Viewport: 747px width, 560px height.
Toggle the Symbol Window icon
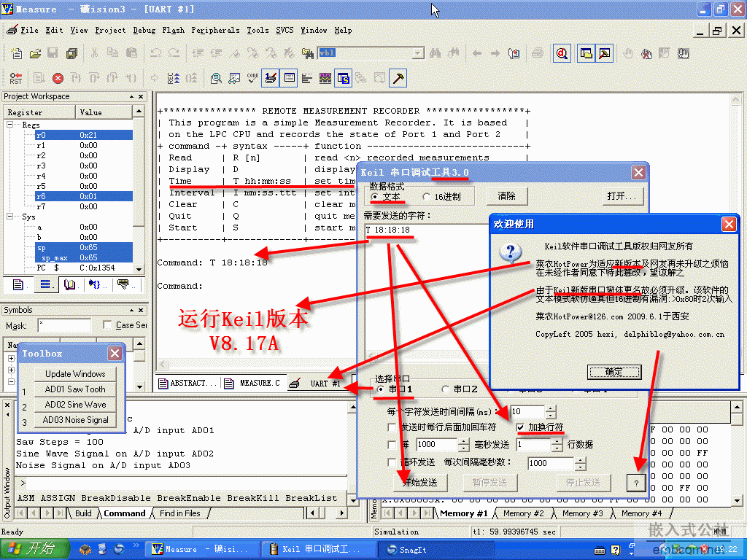pyautogui.click(x=343, y=78)
